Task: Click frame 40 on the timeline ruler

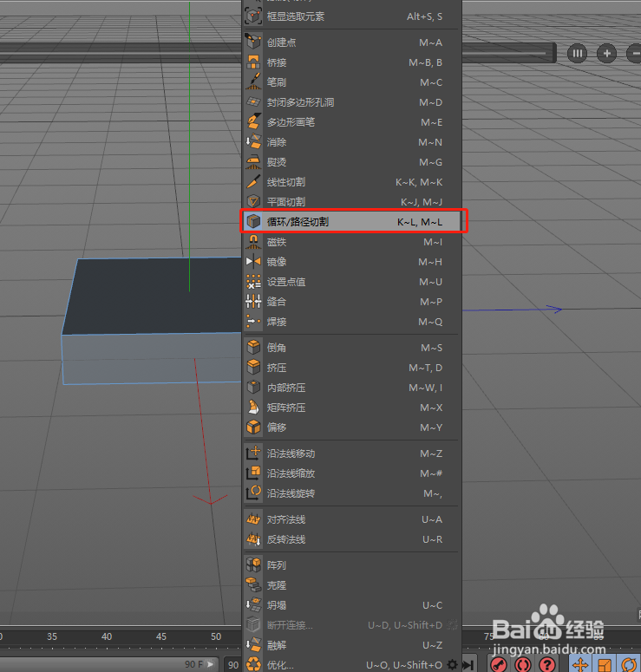Action: click(x=107, y=636)
